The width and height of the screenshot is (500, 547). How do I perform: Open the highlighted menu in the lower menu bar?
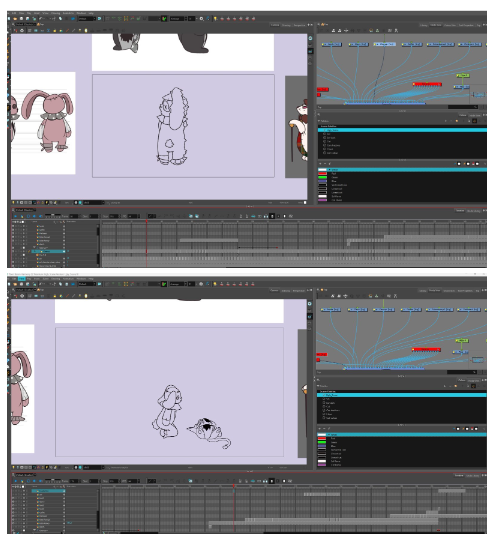(x=22, y=279)
